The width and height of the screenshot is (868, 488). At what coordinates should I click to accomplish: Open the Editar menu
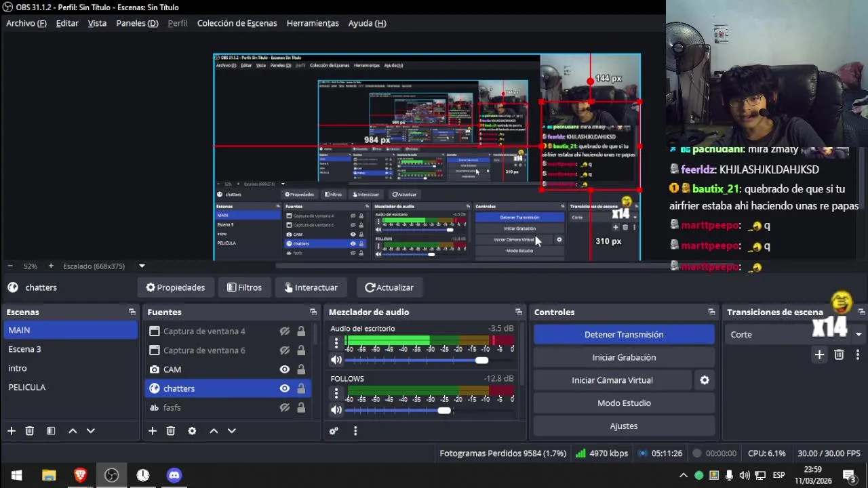67,23
